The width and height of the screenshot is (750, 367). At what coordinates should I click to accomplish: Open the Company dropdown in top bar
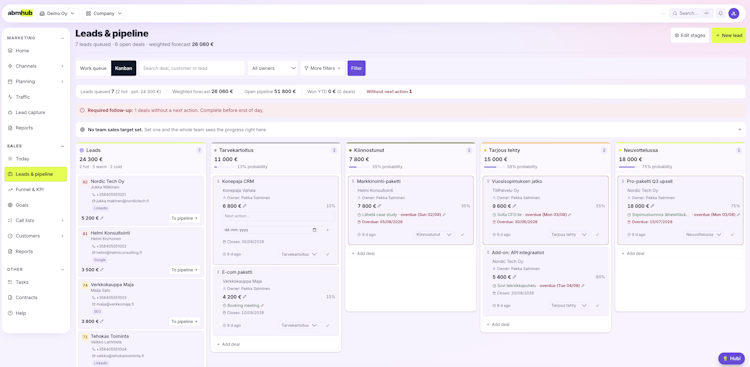104,13
